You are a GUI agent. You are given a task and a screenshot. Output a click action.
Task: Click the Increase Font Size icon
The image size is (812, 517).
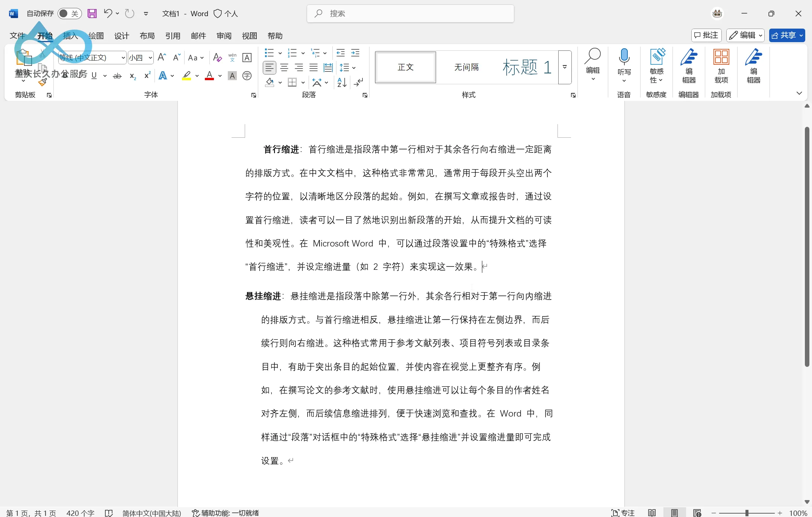tap(162, 57)
